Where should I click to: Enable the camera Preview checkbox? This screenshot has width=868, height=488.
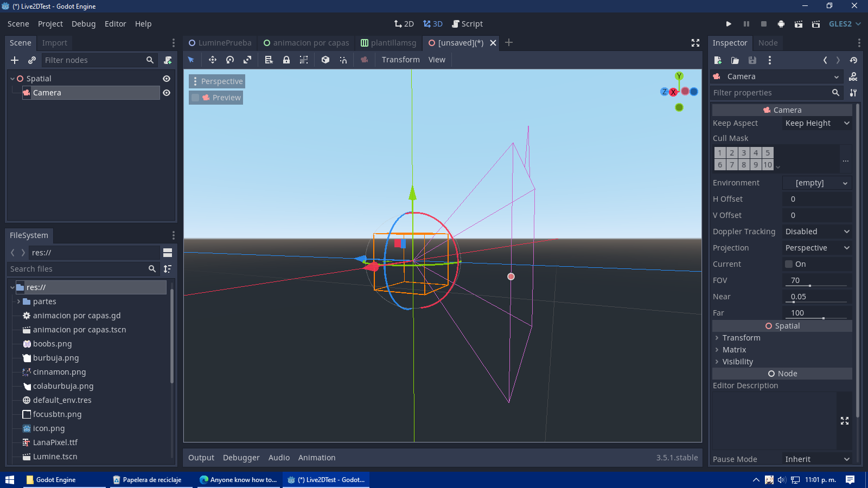pyautogui.click(x=195, y=97)
